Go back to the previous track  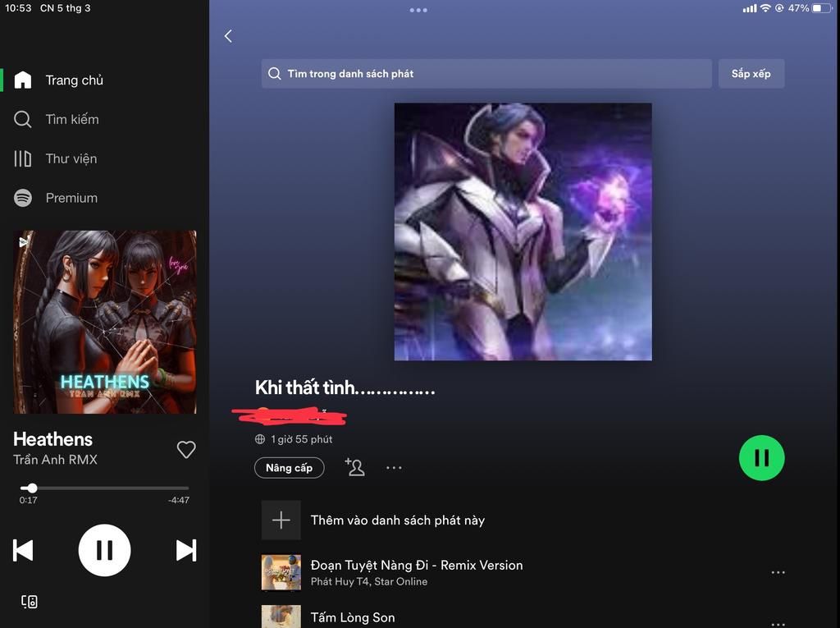23,550
